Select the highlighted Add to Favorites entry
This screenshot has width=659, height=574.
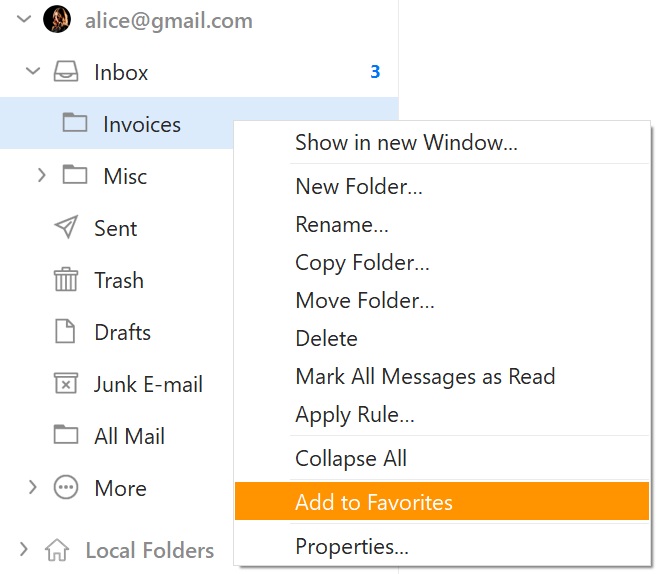click(x=442, y=501)
